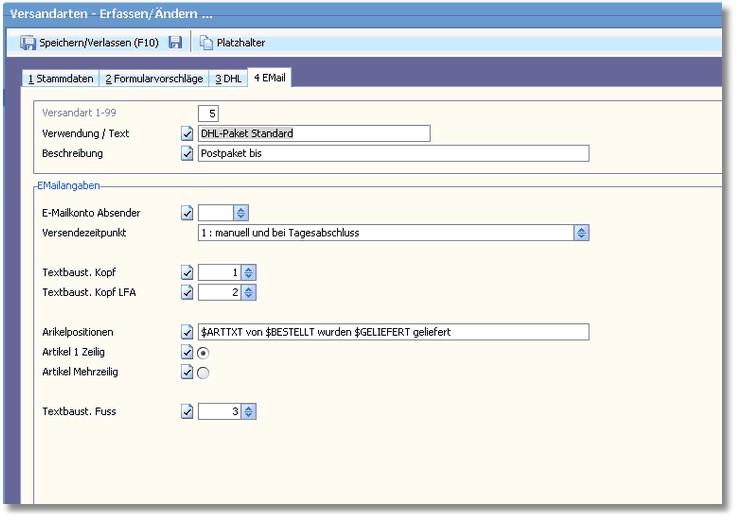
Task: Click edit icon beside Arikelpositionen
Action: coord(187,332)
